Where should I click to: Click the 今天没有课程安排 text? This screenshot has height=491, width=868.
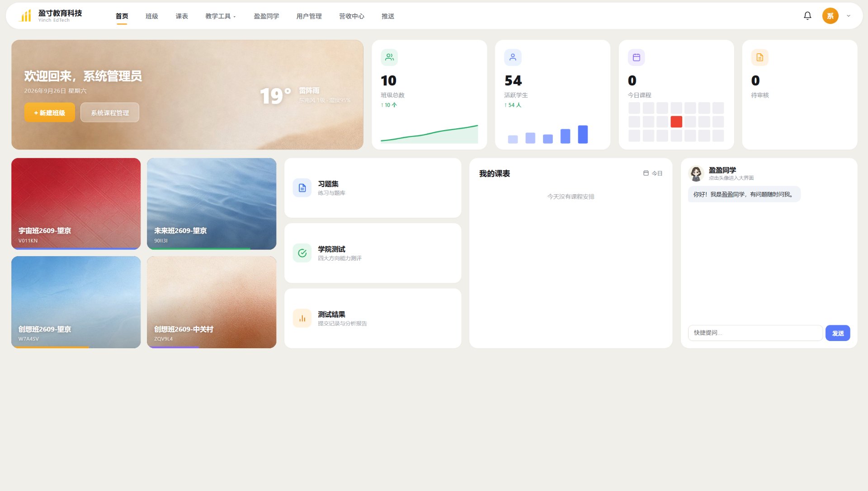pyautogui.click(x=571, y=196)
